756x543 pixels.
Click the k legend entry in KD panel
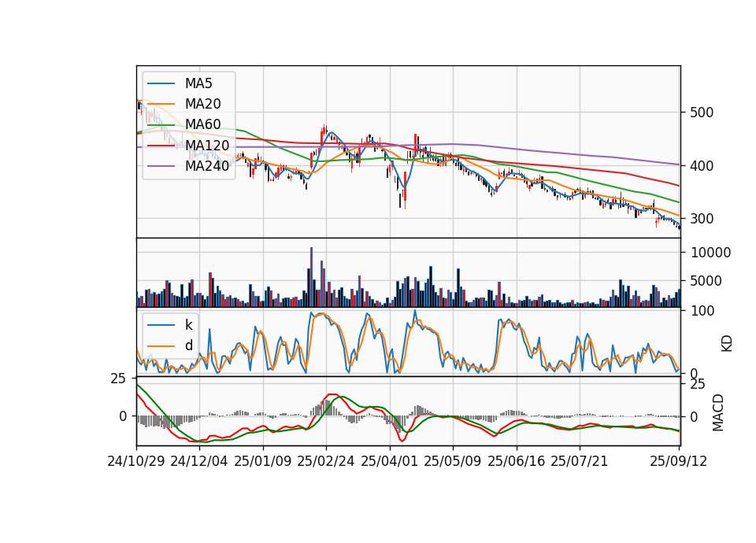pyautogui.click(x=188, y=325)
